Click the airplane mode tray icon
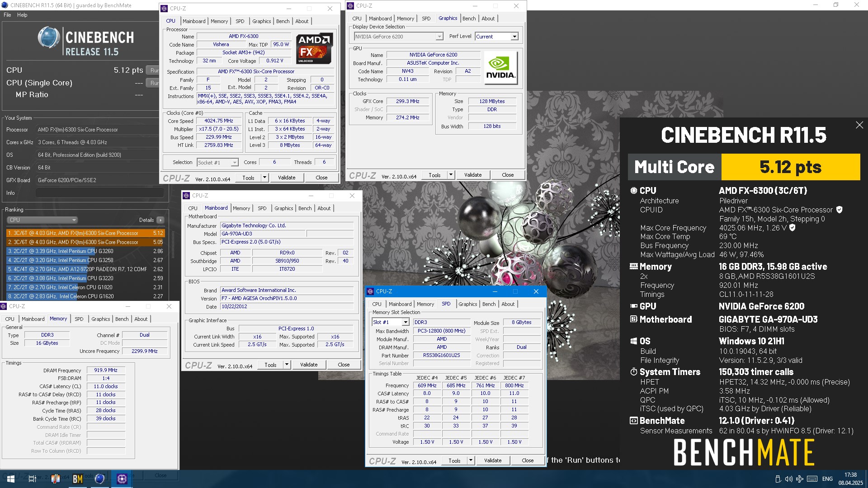Image resolution: width=868 pixels, height=488 pixels. tap(799, 479)
